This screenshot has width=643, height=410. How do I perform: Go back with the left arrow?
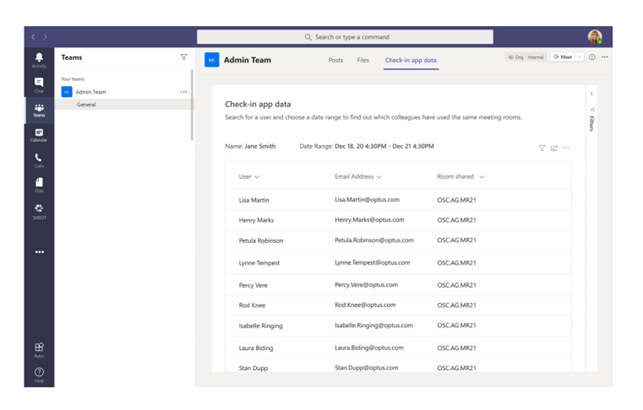pyautogui.click(x=33, y=37)
